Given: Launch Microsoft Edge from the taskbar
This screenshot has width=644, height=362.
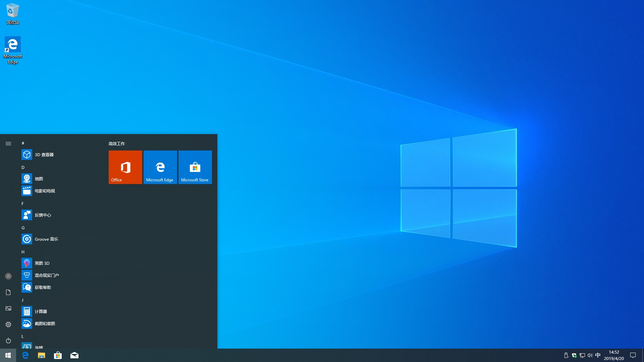Looking at the screenshot, I should click(x=24, y=355).
